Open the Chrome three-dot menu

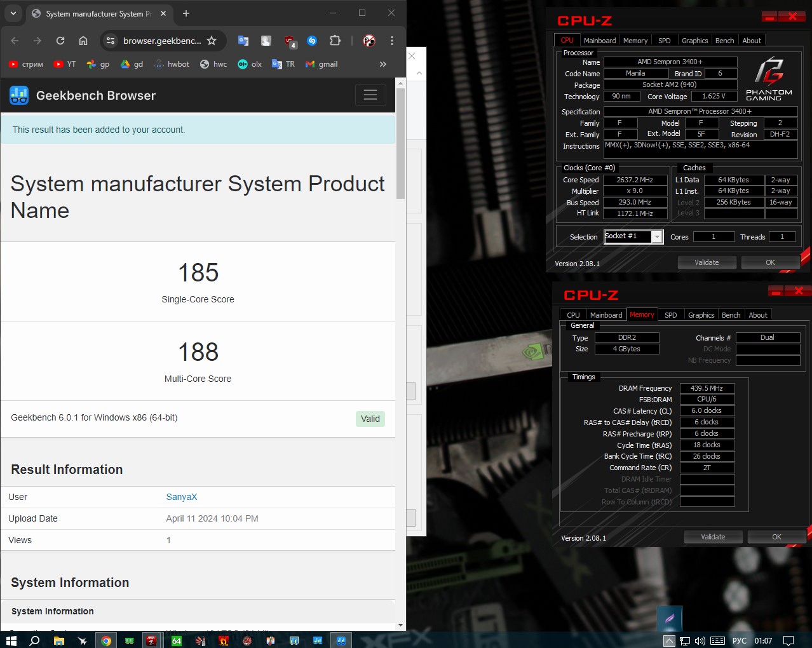(x=392, y=41)
